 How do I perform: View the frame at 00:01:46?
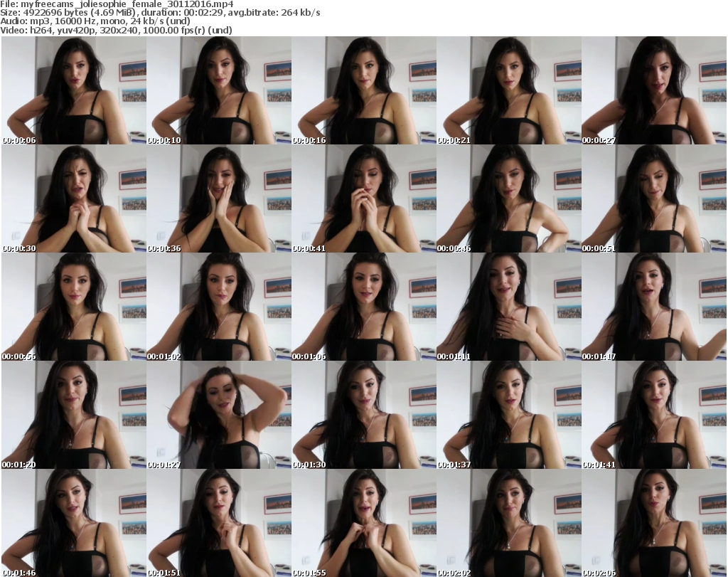74,523
